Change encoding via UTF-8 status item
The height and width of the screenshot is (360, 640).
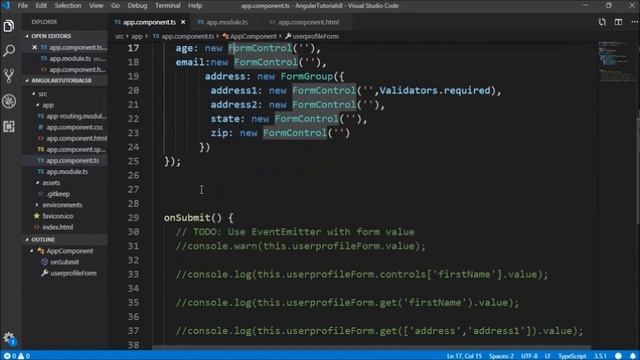pos(529,356)
